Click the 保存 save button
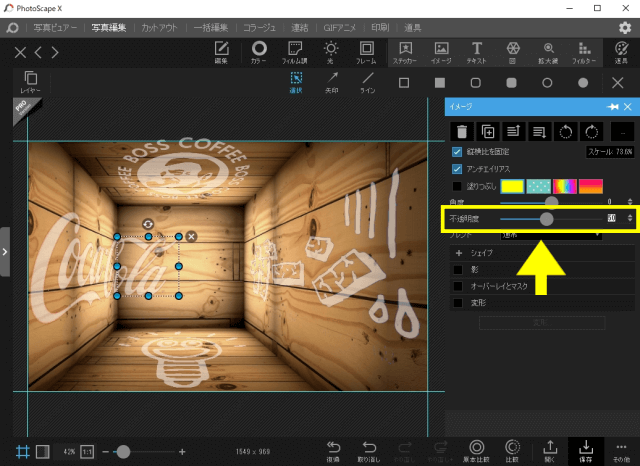 click(x=586, y=451)
